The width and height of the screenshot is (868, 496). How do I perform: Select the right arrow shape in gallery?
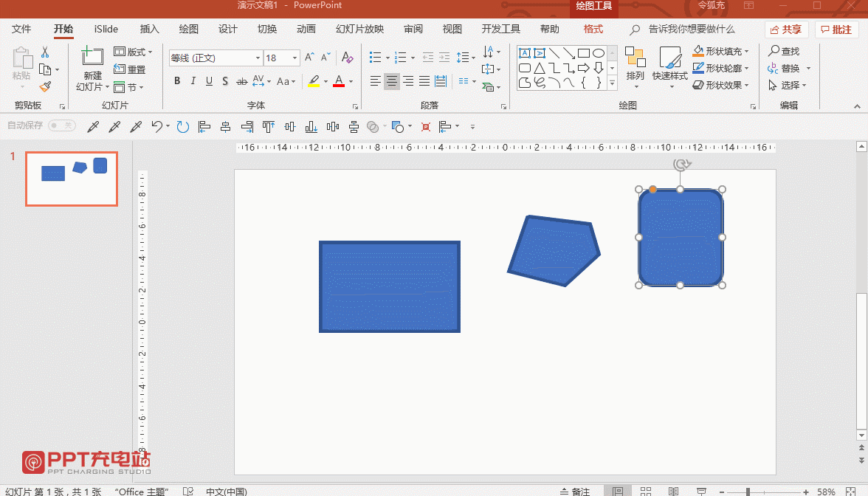coord(583,68)
